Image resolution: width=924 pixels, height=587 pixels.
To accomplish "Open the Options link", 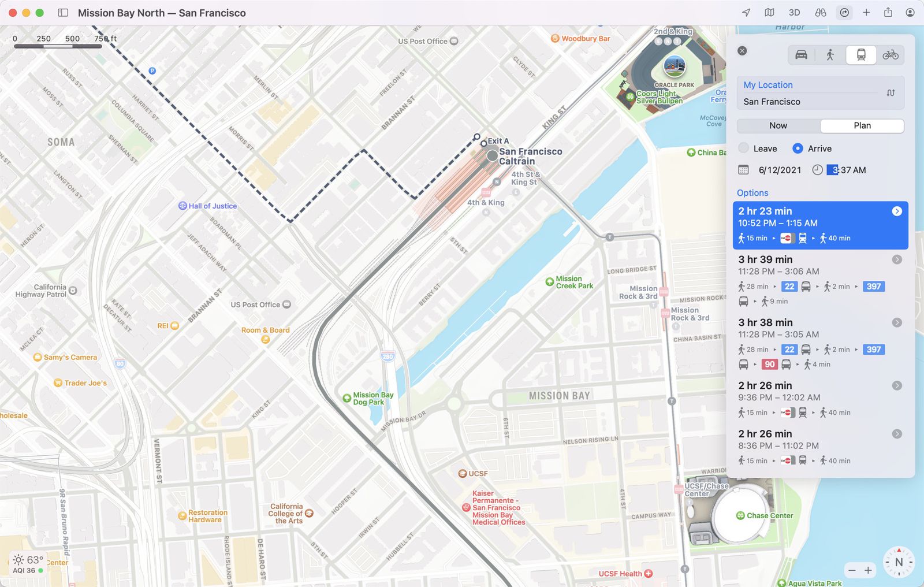I will point(752,192).
